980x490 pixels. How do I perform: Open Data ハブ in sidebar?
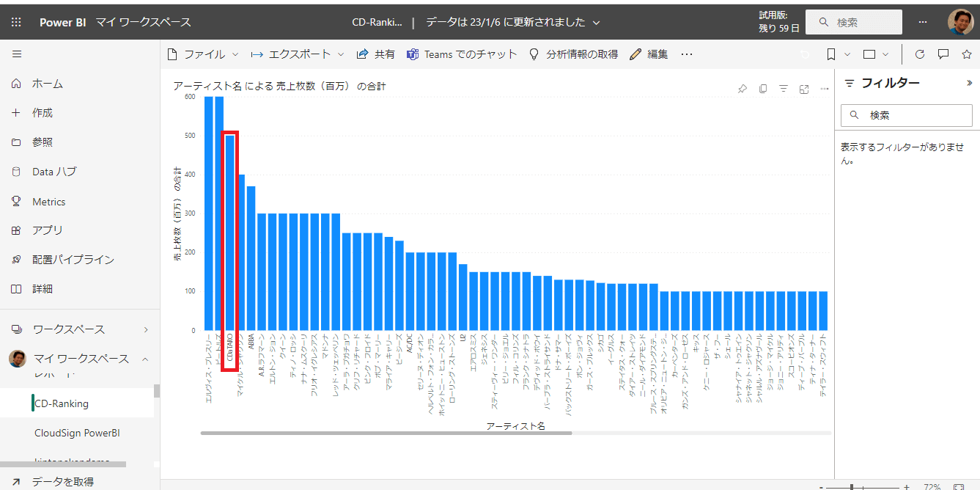coord(79,172)
